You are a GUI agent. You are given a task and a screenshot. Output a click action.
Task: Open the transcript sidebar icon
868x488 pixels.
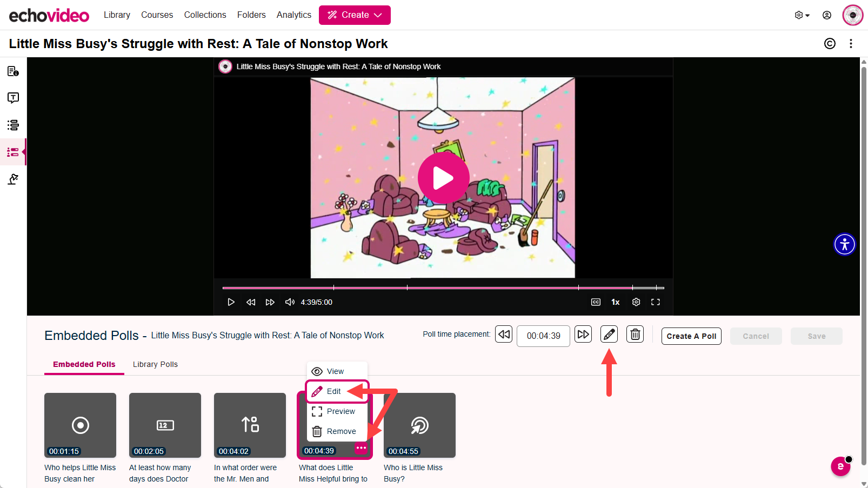point(13,98)
